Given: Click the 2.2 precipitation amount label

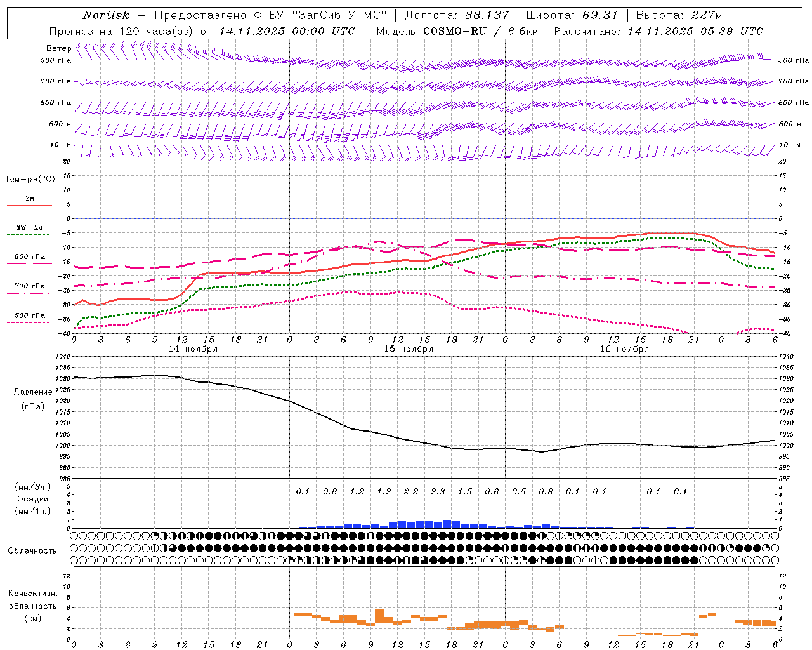Looking at the screenshot, I should tap(411, 492).
